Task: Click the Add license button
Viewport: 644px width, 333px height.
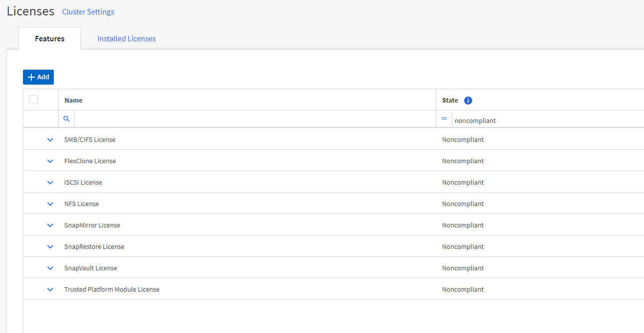Action: pyautogui.click(x=38, y=77)
